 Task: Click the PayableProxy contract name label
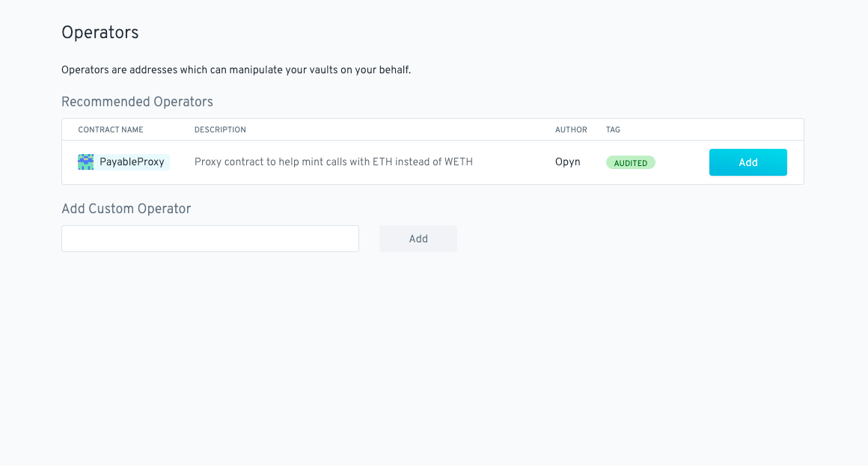point(132,162)
